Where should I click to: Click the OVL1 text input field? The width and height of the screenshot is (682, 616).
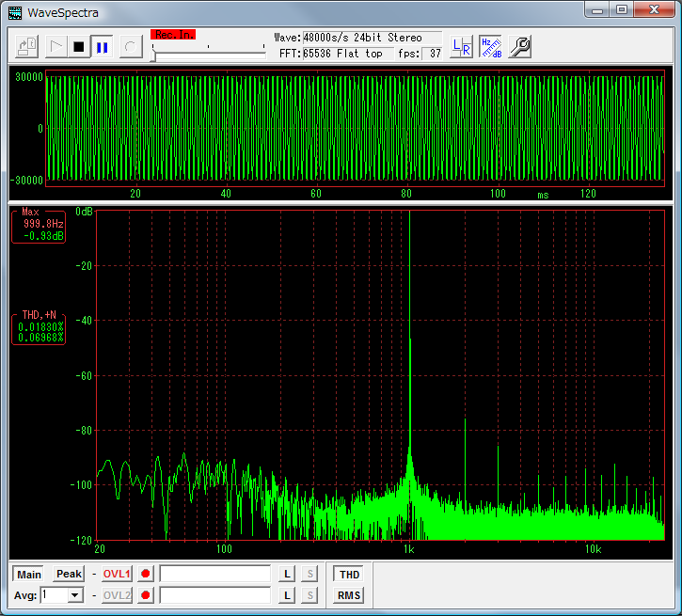click(x=215, y=574)
